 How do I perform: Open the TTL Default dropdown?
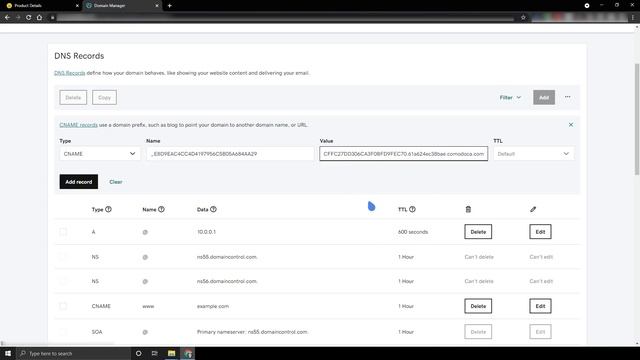pyautogui.click(x=533, y=154)
